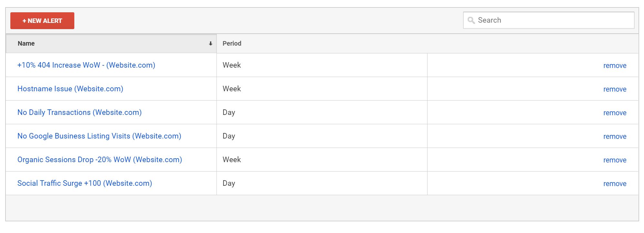Image resolution: width=644 pixels, height=233 pixels.
Task: Remove the No Daily Transactions alert
Action: [x=615, y=113]
